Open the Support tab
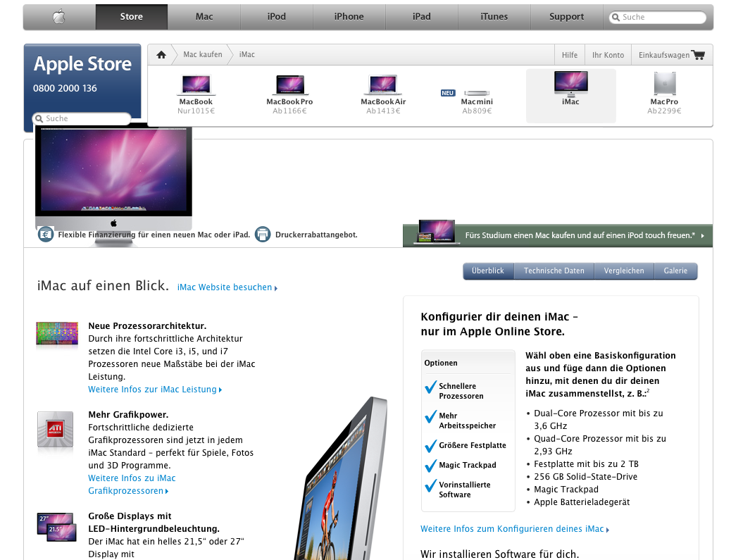The height and width of the screenshot is (560, 731). pyautogui.click(x=567, y=17)
